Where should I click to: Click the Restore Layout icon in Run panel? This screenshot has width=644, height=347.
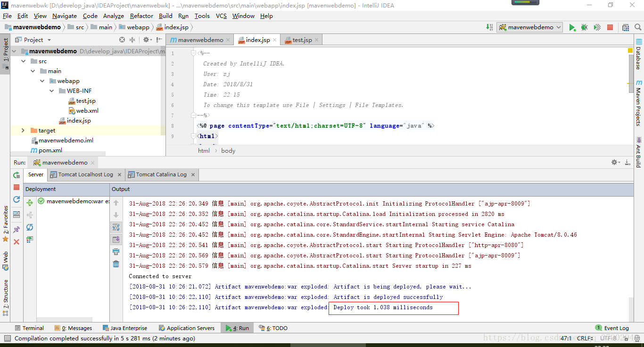coord(17,214)
